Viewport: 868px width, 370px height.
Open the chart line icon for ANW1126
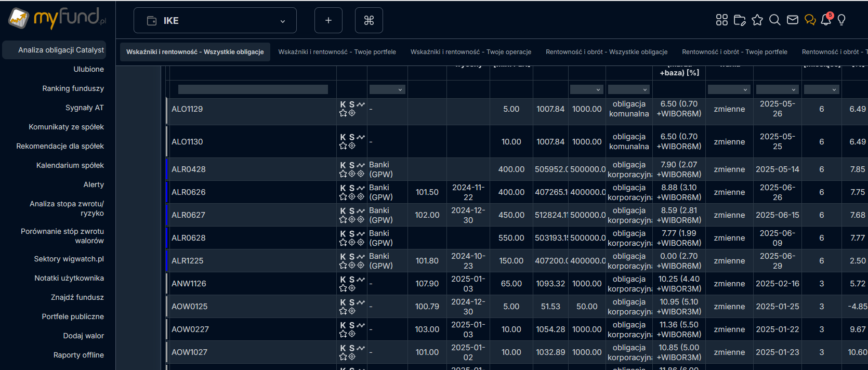361,280
